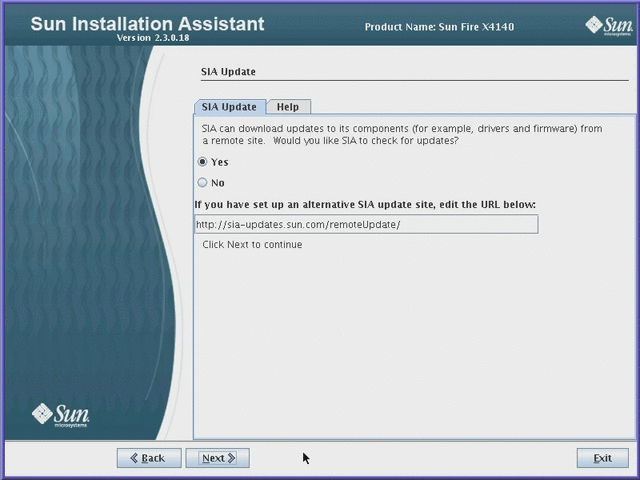Click the SIA can download updates description

click(x=402, y=134)
